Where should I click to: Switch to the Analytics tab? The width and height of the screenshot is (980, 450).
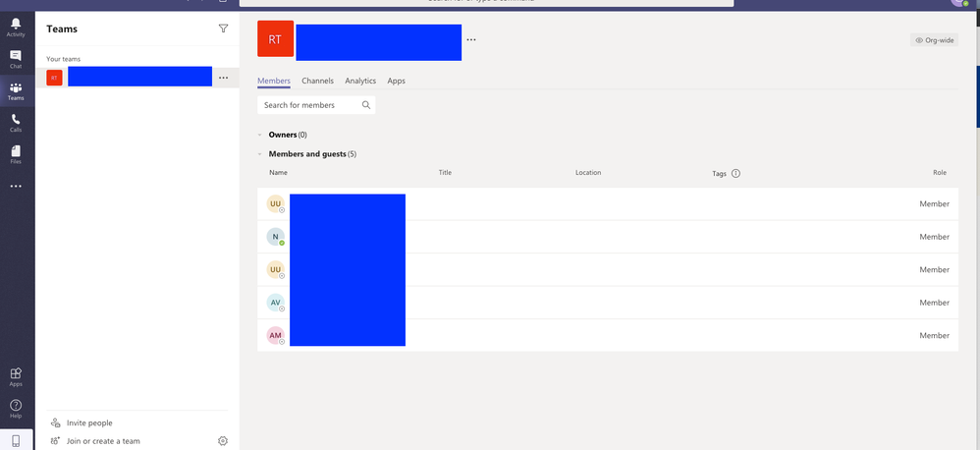(360, 81)
